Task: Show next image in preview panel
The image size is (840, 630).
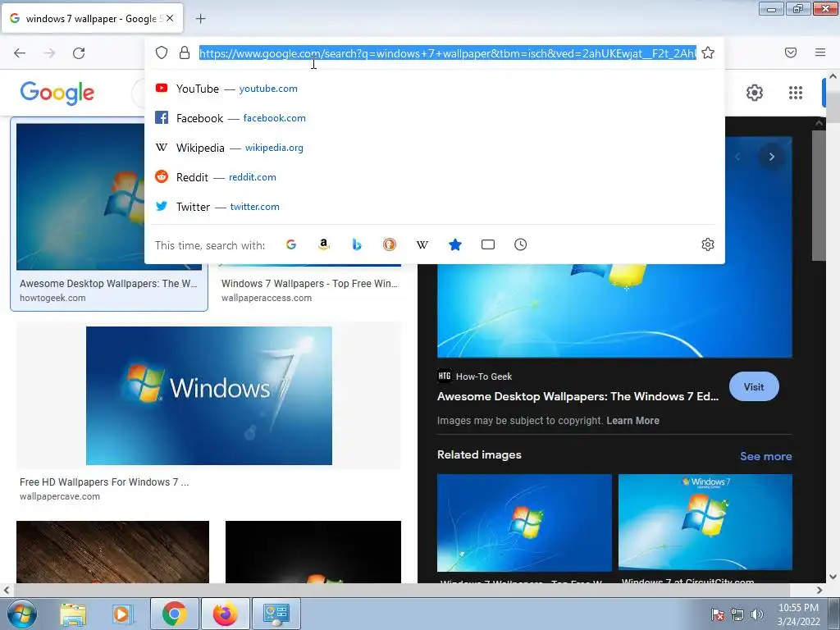Action: click(771, 157)
